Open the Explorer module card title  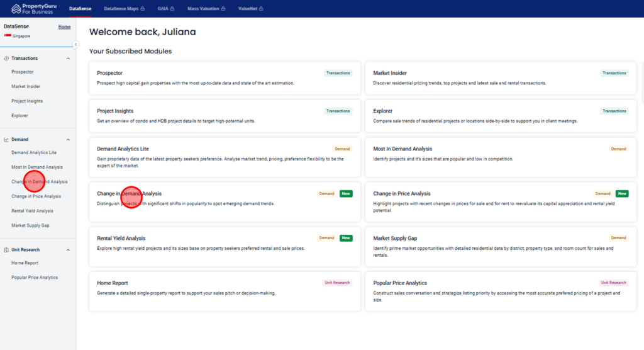coord(383,111)
